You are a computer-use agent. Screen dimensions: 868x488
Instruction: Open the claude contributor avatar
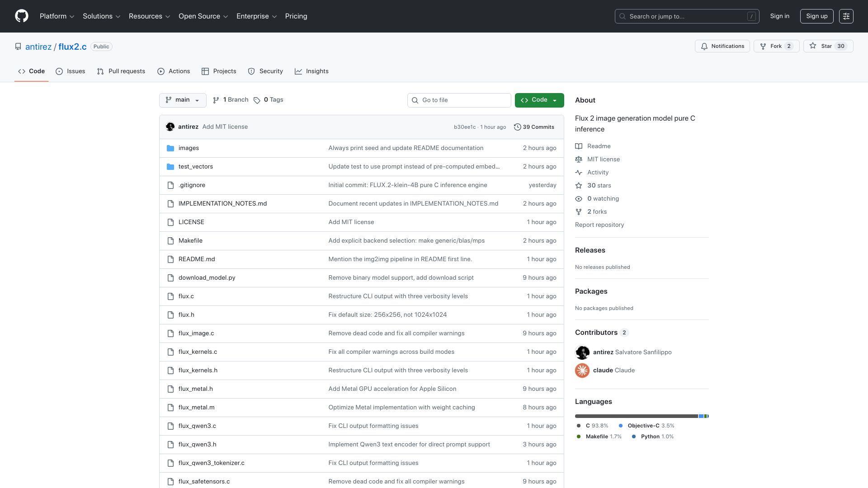click(582, 371)
